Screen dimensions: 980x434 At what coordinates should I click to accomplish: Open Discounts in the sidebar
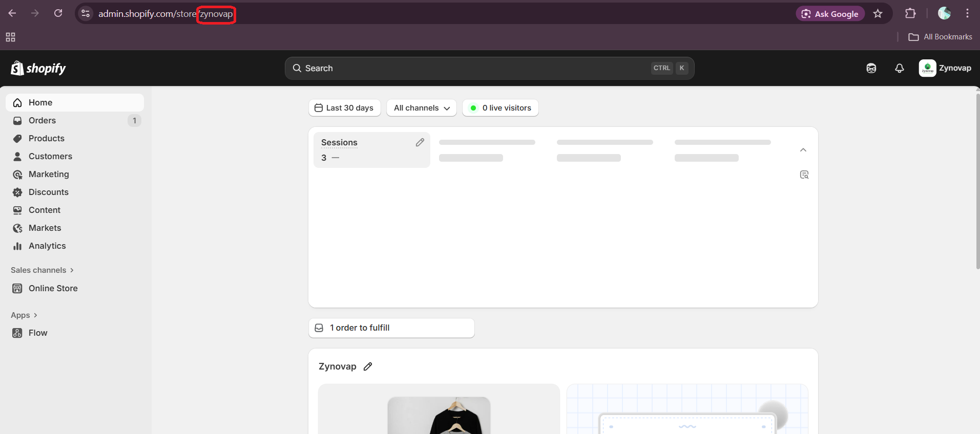click(75, 192)
